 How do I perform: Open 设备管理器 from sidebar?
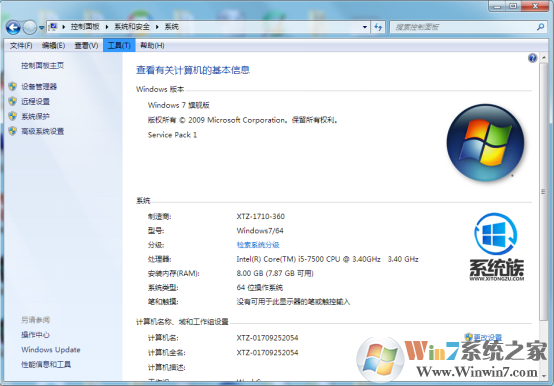[x=39, y=87]
